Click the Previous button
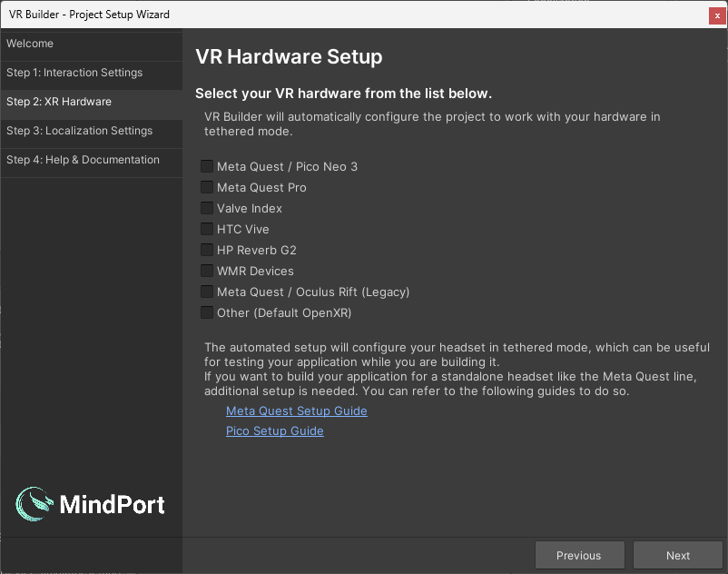Image resolution: width=728 pixels, height=574 pixels. point(579,555)
